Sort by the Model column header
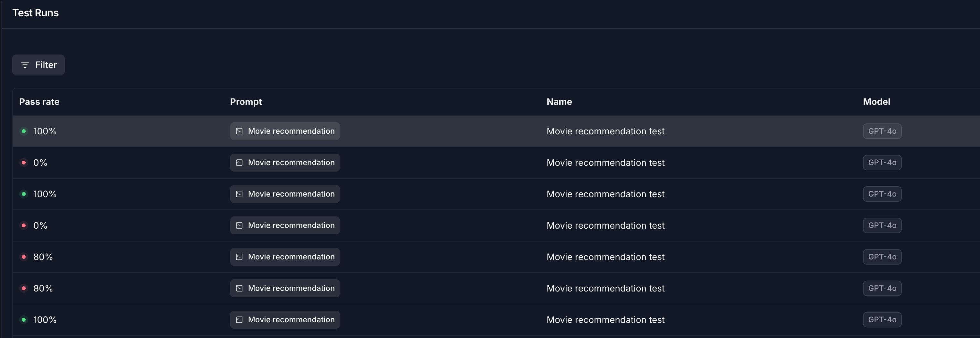The image size is (980, 338). click(x=876, y=102)
